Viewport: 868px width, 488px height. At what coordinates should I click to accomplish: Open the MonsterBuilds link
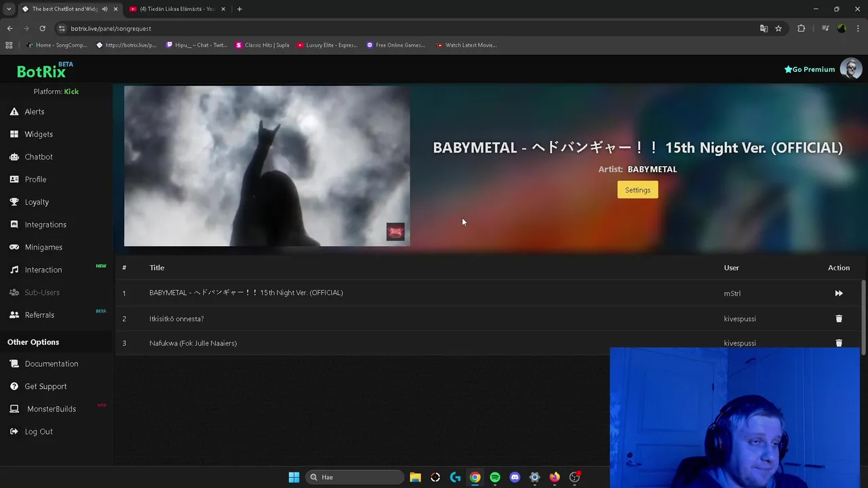[51, 409]
